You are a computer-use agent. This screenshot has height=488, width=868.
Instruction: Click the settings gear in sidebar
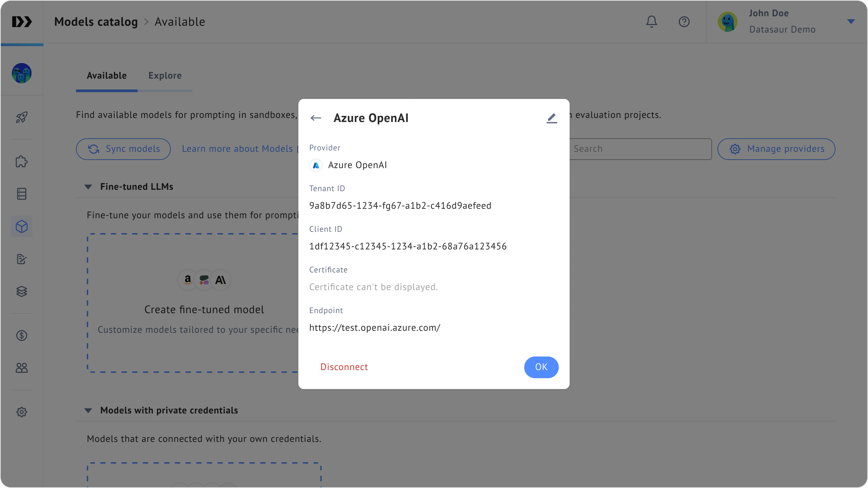tap(22, 412)
